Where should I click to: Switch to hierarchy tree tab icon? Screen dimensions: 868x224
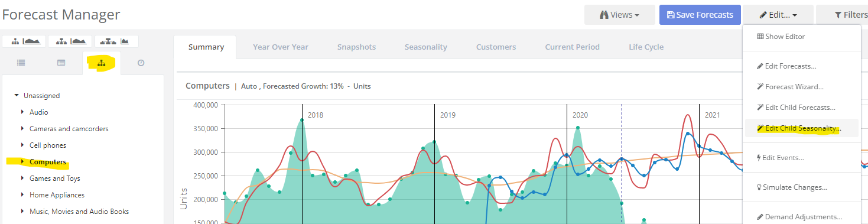coord(101,63)
